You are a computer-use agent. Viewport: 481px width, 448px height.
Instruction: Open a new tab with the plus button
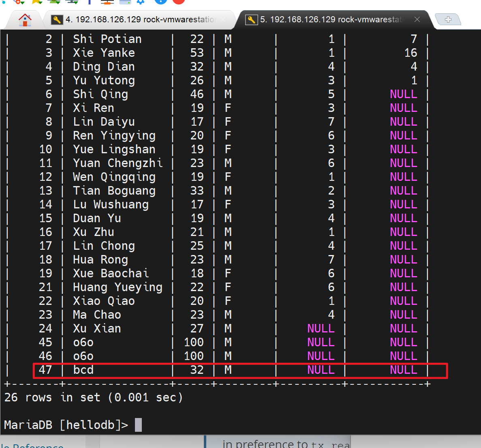448,19
